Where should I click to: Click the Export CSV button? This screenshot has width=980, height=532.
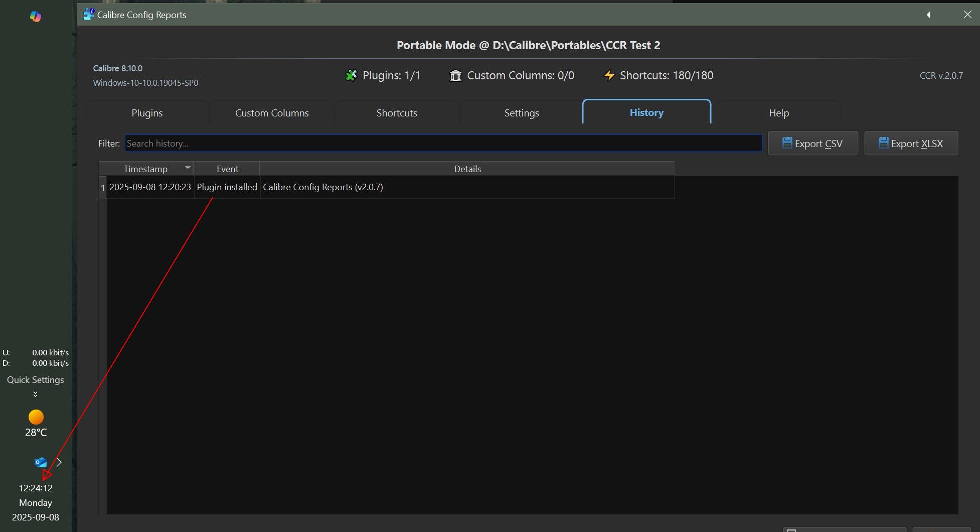coord(813,144)
